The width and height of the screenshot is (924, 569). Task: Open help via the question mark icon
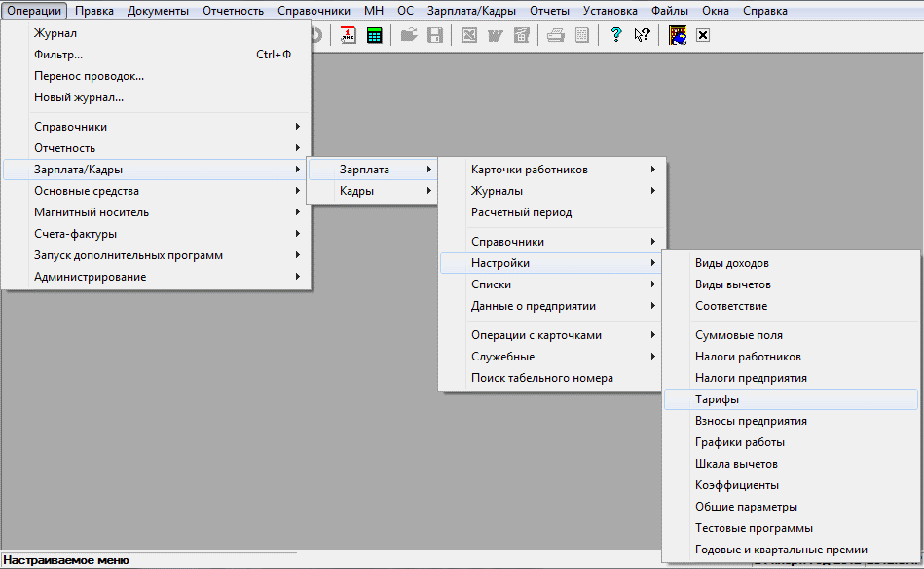pos(616,35)
